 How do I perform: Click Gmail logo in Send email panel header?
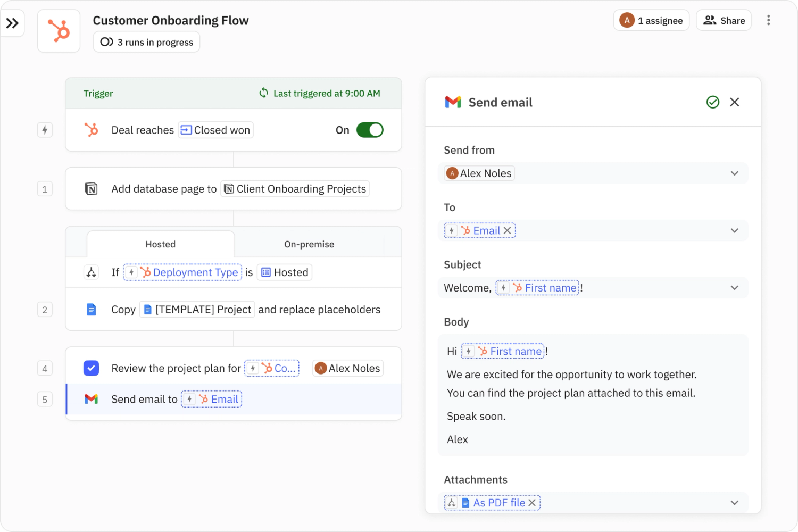[453, 102]
